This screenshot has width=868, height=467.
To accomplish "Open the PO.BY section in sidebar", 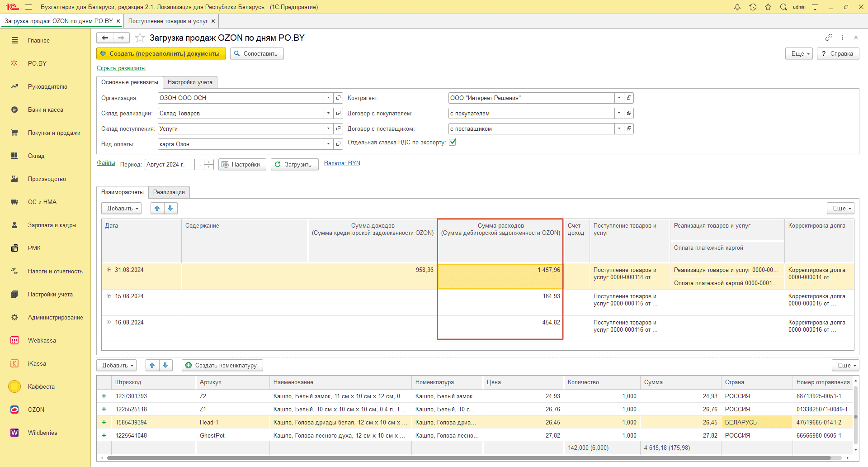I will pyautogui.click(x=45, y=63).
